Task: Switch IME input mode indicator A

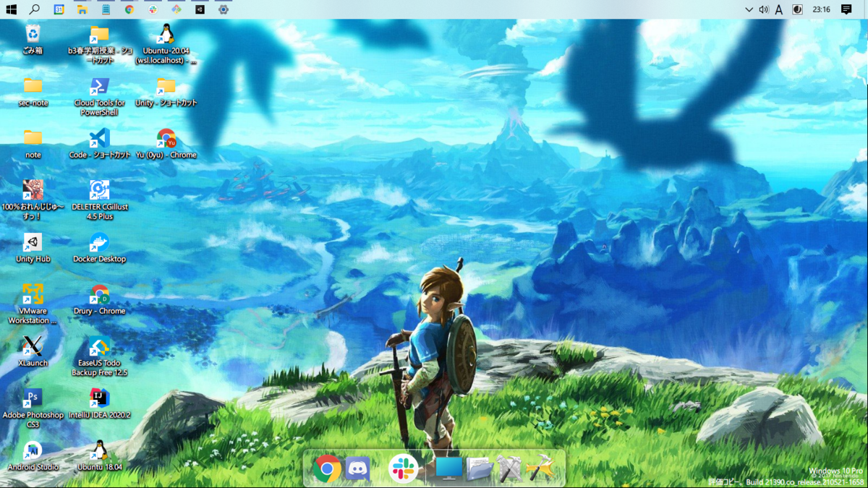Action: pos(779,9)
